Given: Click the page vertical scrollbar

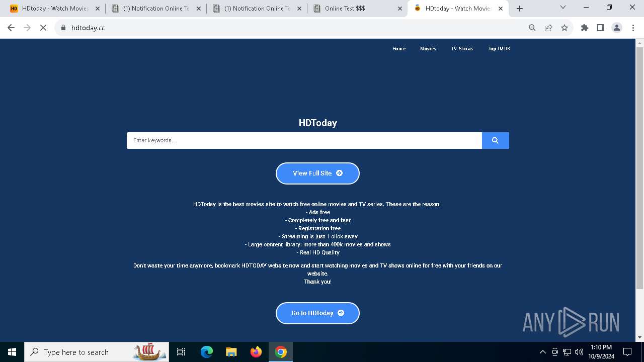Looking at the screenshot, I should click(x=639, y=168).
